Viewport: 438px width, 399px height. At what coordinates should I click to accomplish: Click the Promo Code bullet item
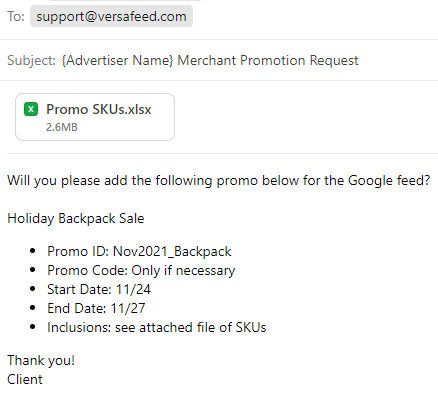[141, 270]
